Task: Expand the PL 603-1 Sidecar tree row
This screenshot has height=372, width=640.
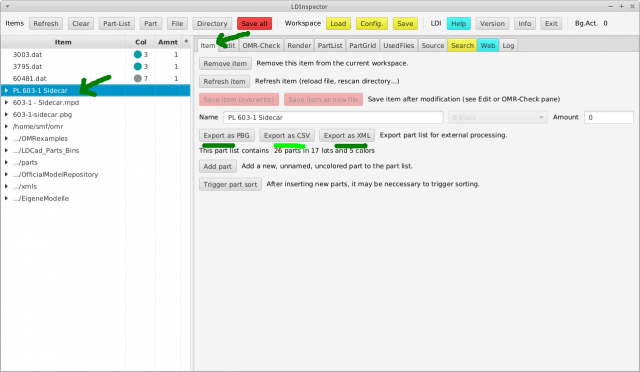Action: coord(6,90)
